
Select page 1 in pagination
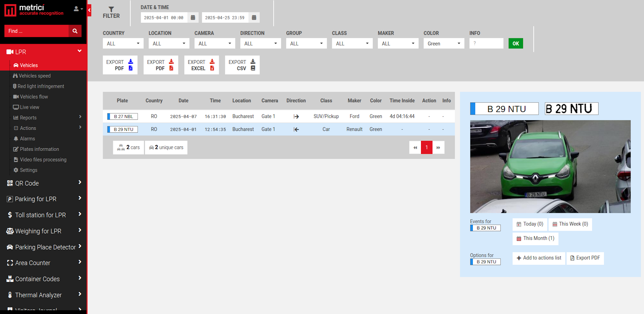(427, 148)
